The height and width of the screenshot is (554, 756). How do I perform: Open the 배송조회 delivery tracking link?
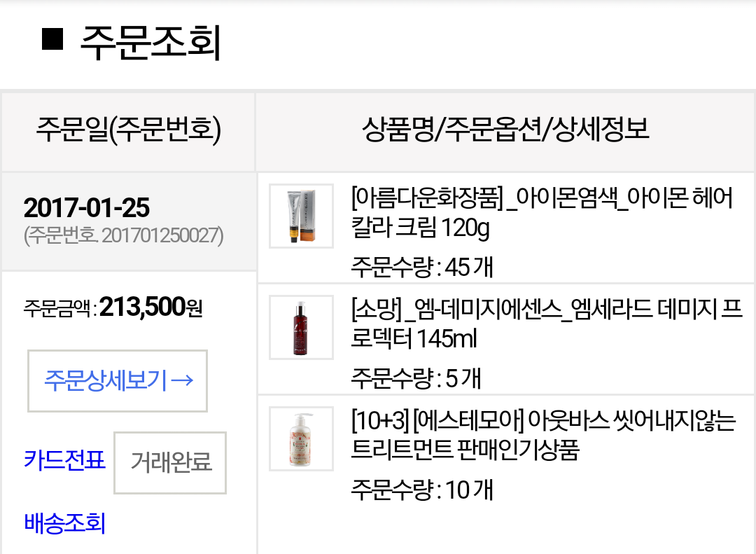point(64,522)
